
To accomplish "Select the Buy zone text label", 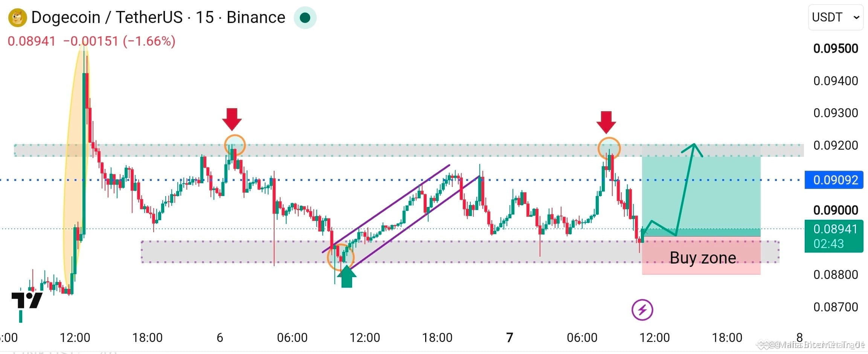I will tap(703, 258).
